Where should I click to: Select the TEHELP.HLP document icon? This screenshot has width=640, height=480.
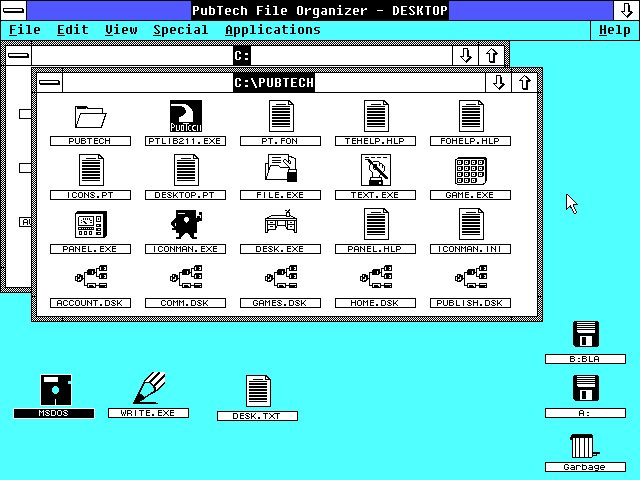point(376,116)
